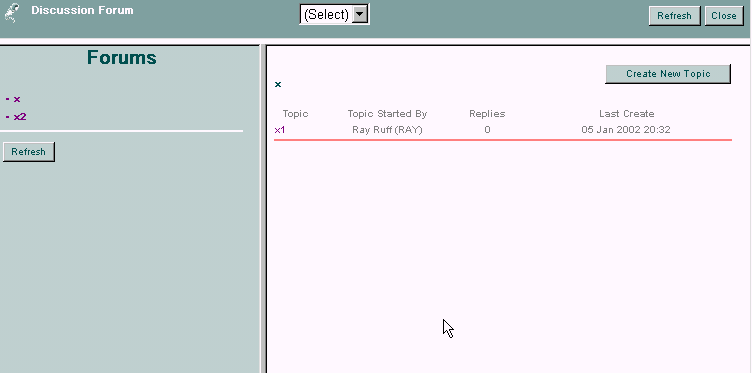Click Ray Ruff (RAY) cell
Viewport: 752px width, 373px height.
click(387, 130)
